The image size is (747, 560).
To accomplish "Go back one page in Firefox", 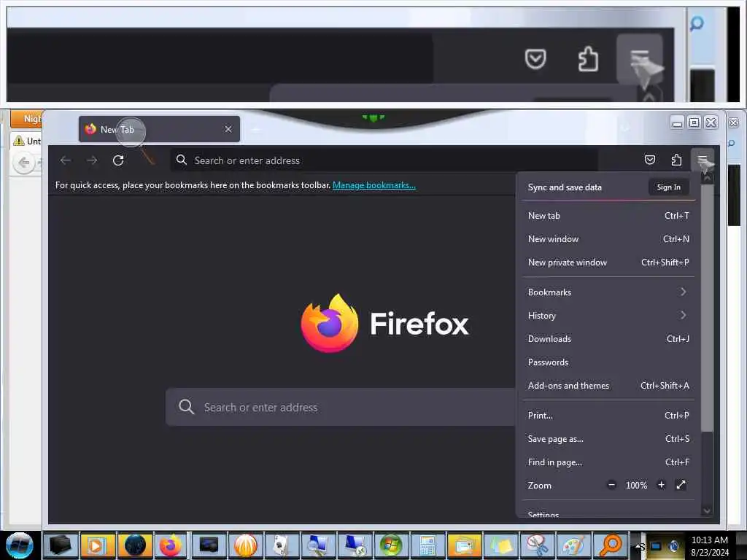I will pyautogui.click(x=66, y=160).
